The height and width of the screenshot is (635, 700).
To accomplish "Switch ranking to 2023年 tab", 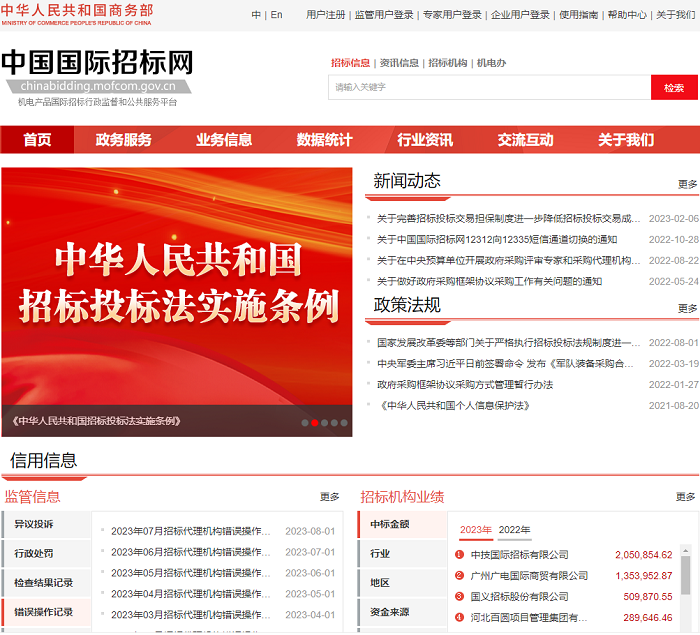I will (476, 530).
